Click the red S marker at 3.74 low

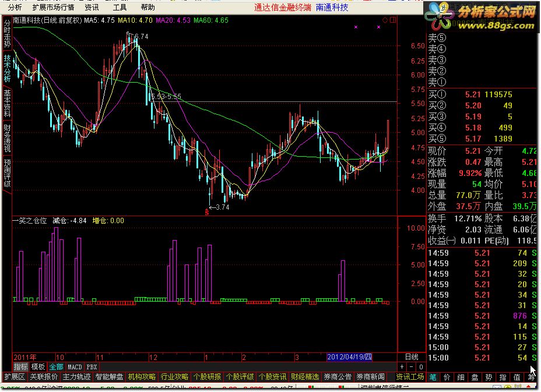[207, 212]
